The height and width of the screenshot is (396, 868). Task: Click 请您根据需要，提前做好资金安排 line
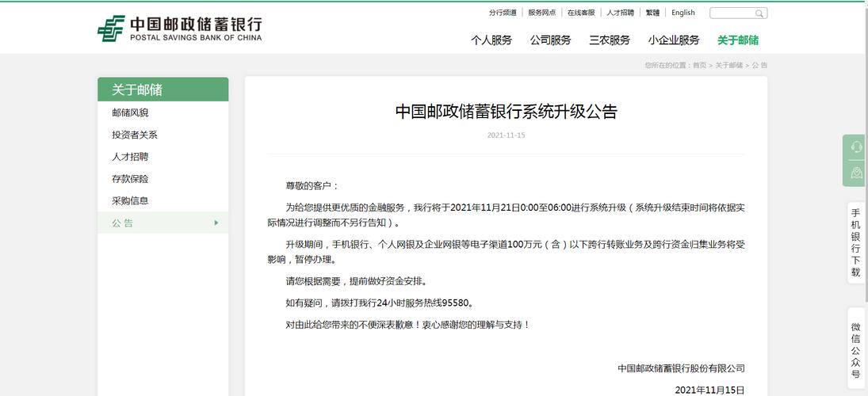coord(357,281)
